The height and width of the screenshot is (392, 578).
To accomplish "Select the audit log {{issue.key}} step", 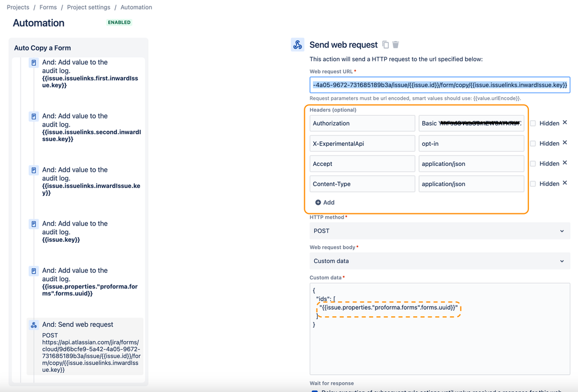I will 85,231.
